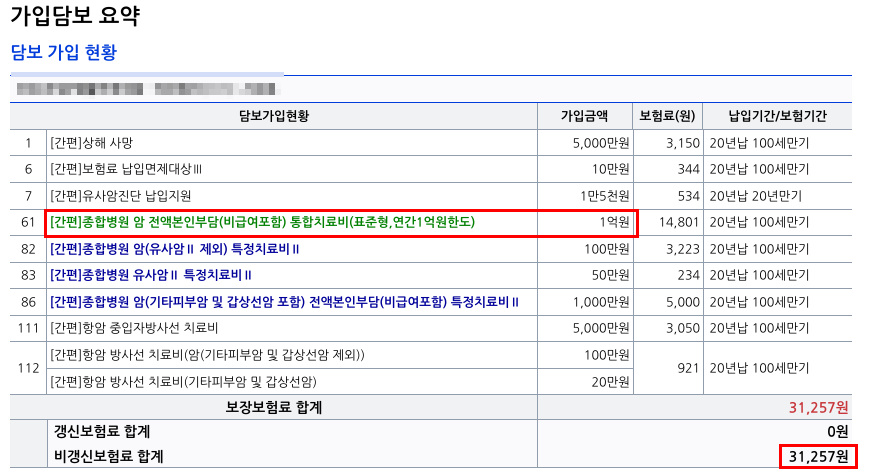Open the 종합병원 유사암Ⅱ 특정치료비Ⅱ item
The image size is (869, 476).
(151, 275)
